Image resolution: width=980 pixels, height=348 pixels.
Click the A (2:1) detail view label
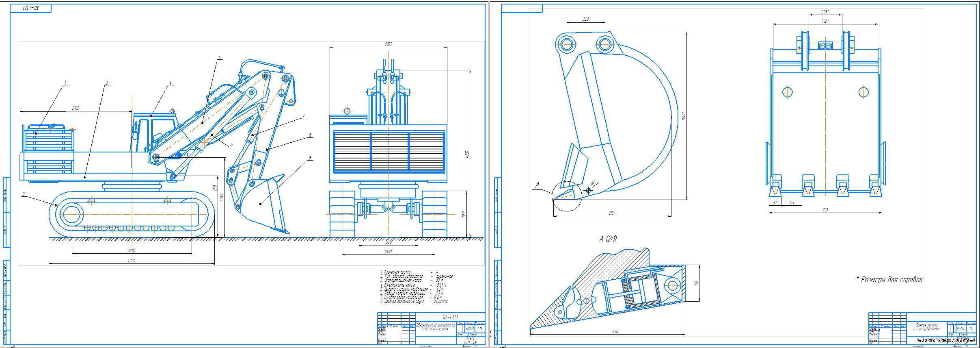(x=608, y=239)
